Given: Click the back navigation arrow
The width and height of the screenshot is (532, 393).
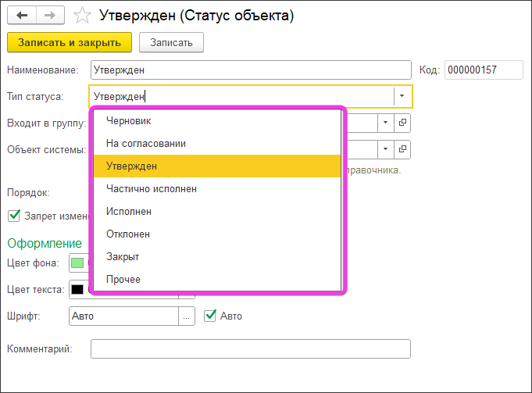Looking at the screenshot, I should click(x=22, y=15).
